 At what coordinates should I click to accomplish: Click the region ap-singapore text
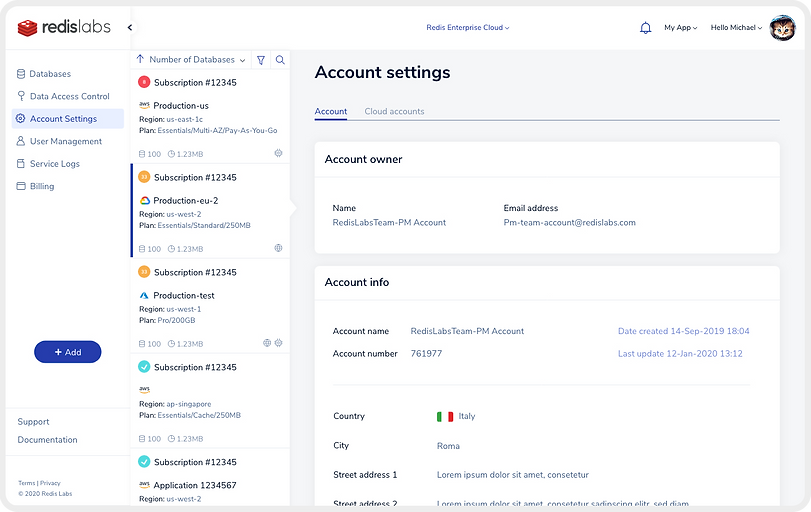(x=189, y=404)
